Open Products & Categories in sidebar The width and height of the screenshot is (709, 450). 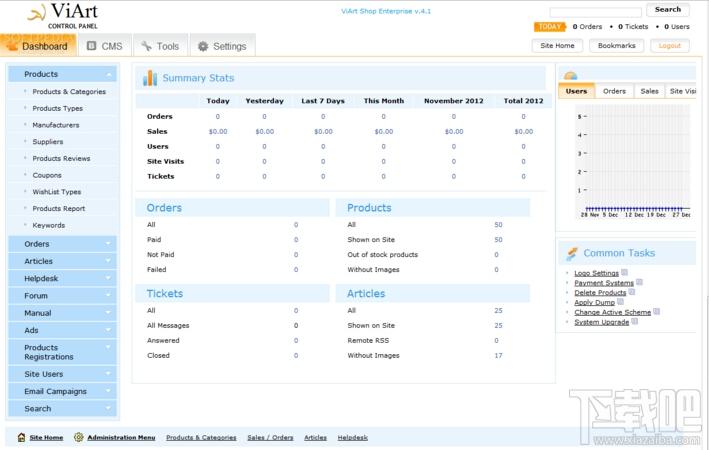(69, 92)
